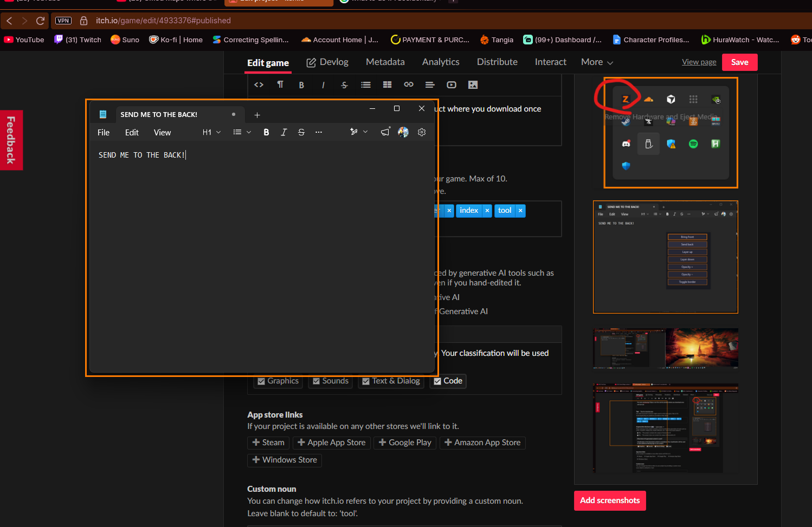The height and width of the screenshot is (527, 812).
Task: Switch to the Interact tab
Action: point(551,62)
